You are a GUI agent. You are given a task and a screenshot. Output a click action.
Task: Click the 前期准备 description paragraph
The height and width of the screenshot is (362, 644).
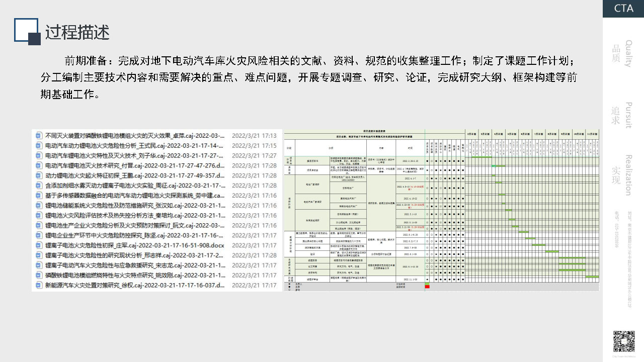pos(308,77)
